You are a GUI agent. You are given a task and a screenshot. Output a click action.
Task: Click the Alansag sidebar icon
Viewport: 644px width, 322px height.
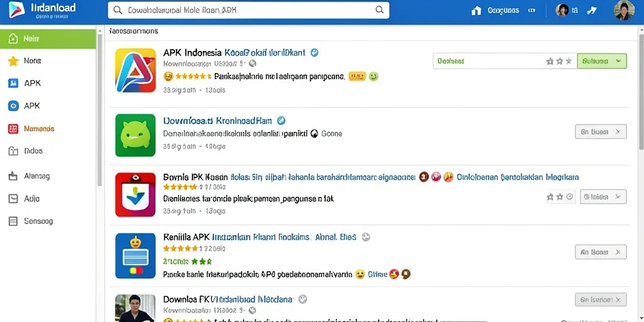coord(13,176)
